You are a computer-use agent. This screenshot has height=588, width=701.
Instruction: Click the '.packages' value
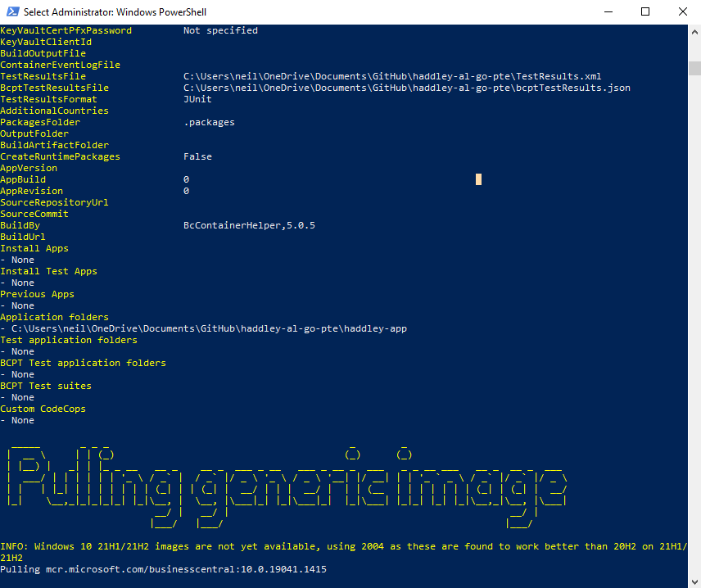point(209,122)
